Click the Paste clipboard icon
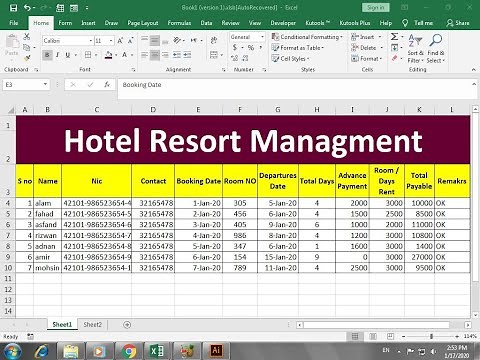This screenshot has height=360, width=480. pyautogui.click(x=12, y=42)
